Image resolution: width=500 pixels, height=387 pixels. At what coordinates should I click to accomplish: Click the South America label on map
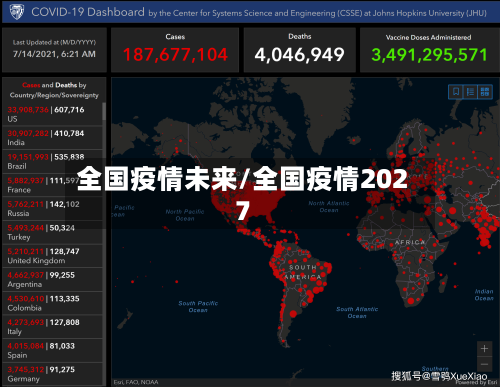304,272
